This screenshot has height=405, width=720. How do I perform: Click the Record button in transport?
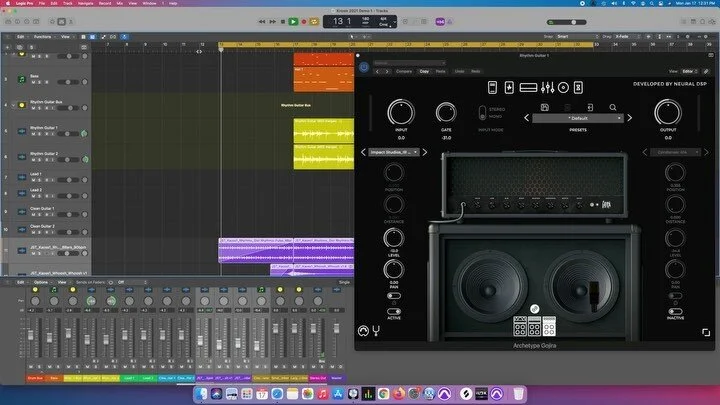pos(304,22)
